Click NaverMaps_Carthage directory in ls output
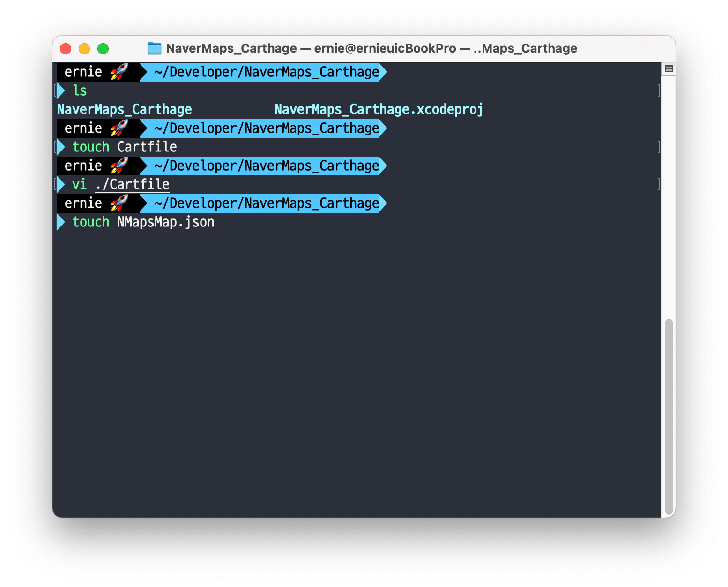The image size is (728, 587). click(125, 109)
